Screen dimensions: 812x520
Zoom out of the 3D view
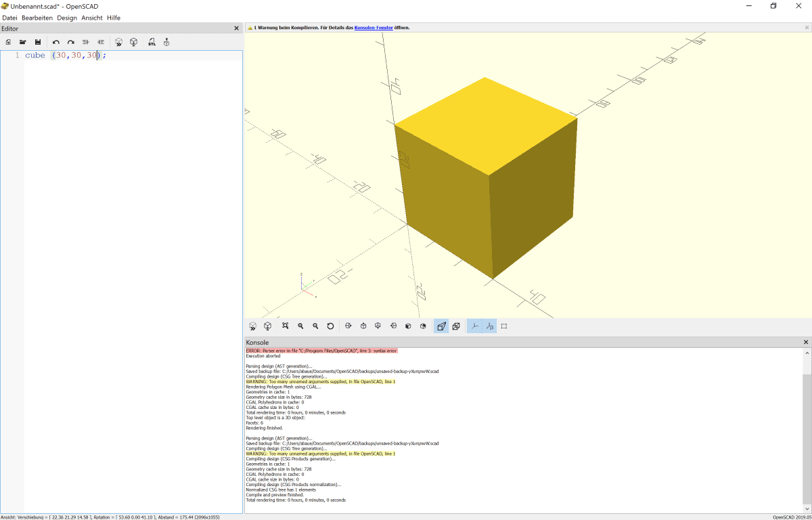click(x=315, y=326)
